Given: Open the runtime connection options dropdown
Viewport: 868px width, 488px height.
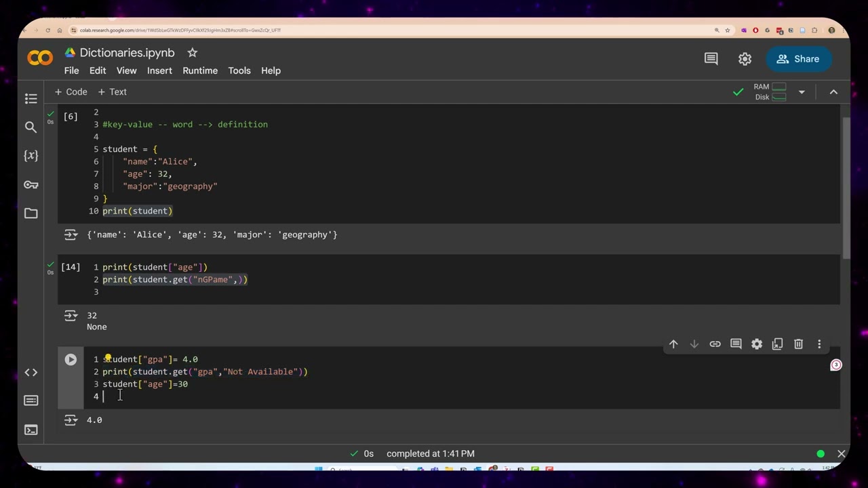Looking at the screenshot, I should tap(802, 91).
